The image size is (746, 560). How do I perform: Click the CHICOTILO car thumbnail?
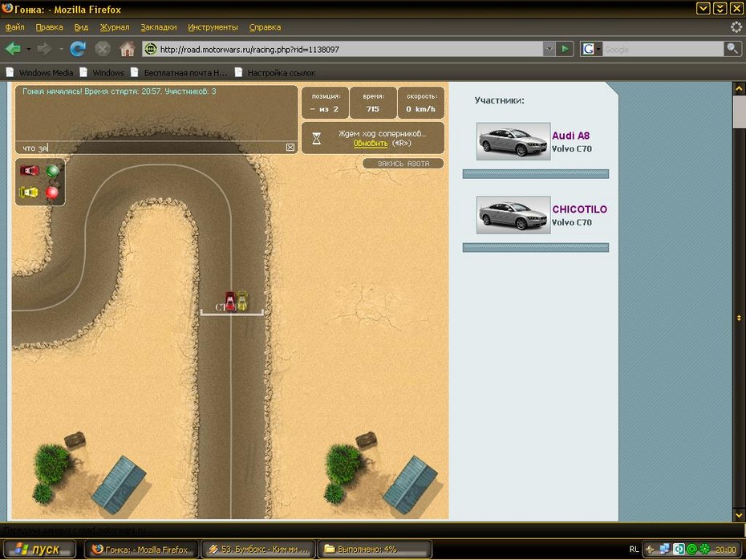(513, 214)
